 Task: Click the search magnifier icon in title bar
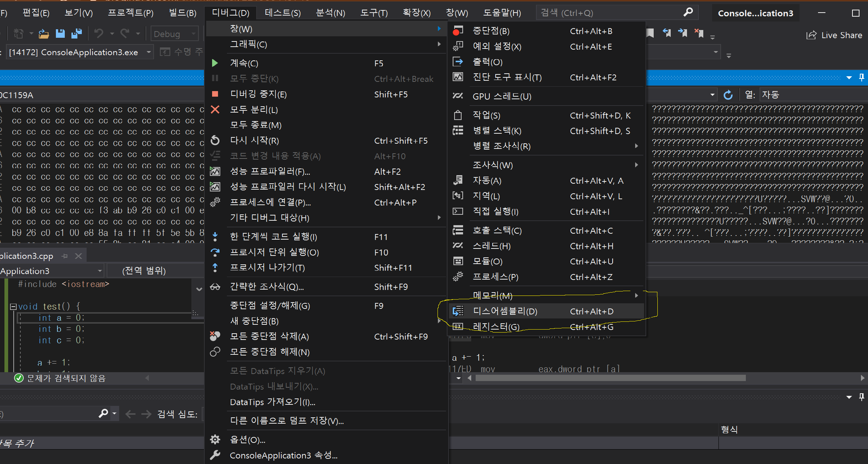[x=688, y=13]
